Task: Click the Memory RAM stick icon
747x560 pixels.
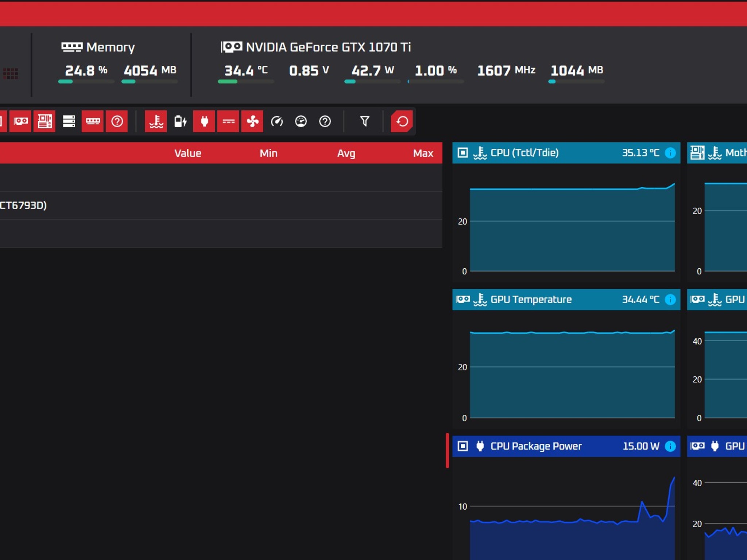Action: coord(72,47)
